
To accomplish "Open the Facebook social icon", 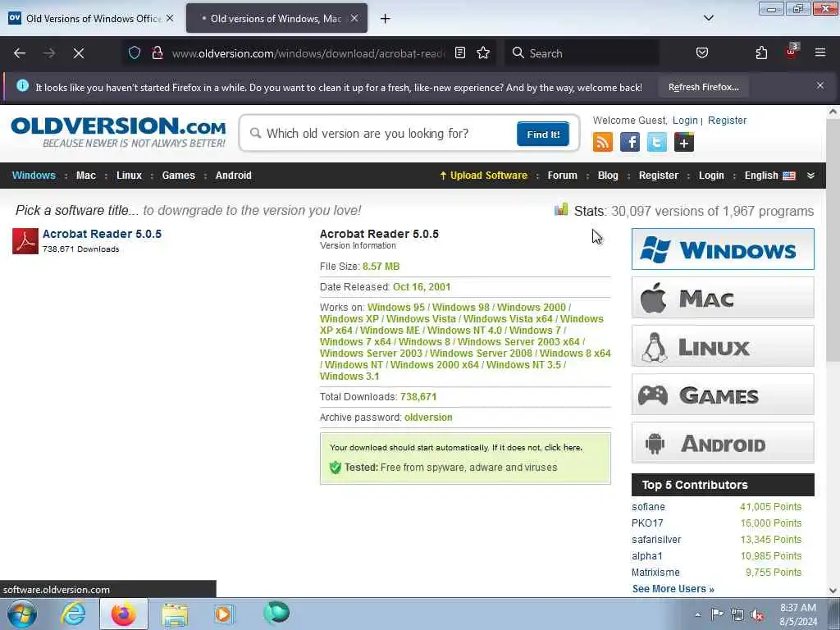I will (629, 142).
